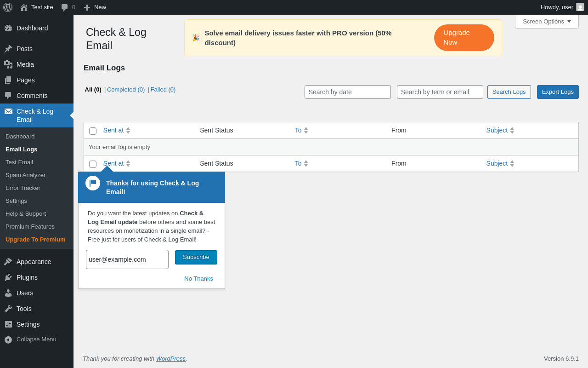Click the Dashboard gauge icon in sidebar

tap(8, 28)
